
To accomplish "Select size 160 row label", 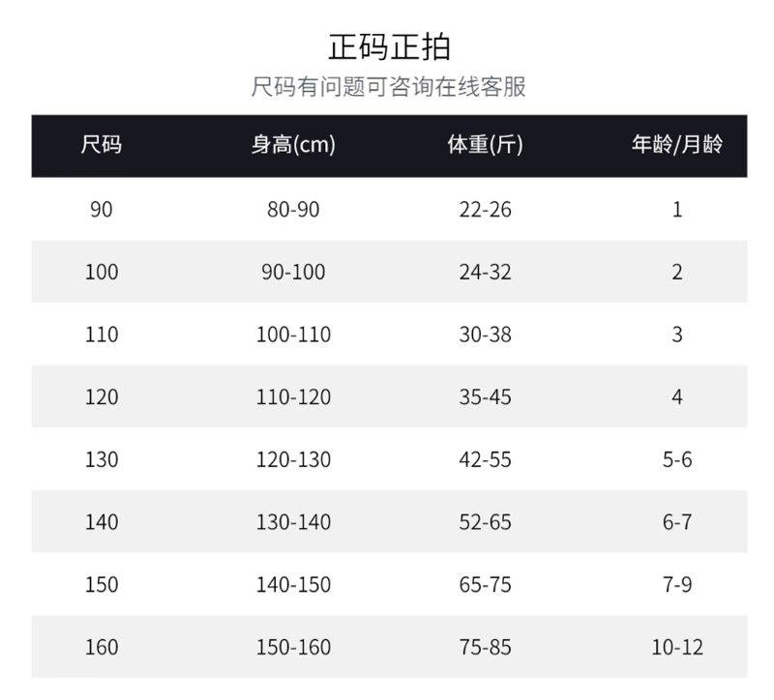I will click(102, 647).
